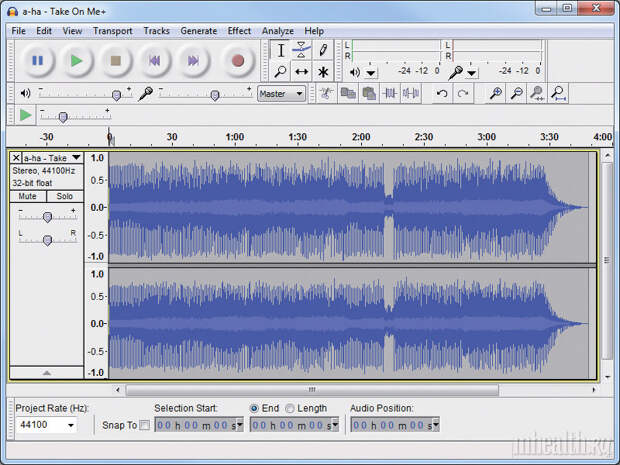Mute the a-ha track

(x=28, y=196)
